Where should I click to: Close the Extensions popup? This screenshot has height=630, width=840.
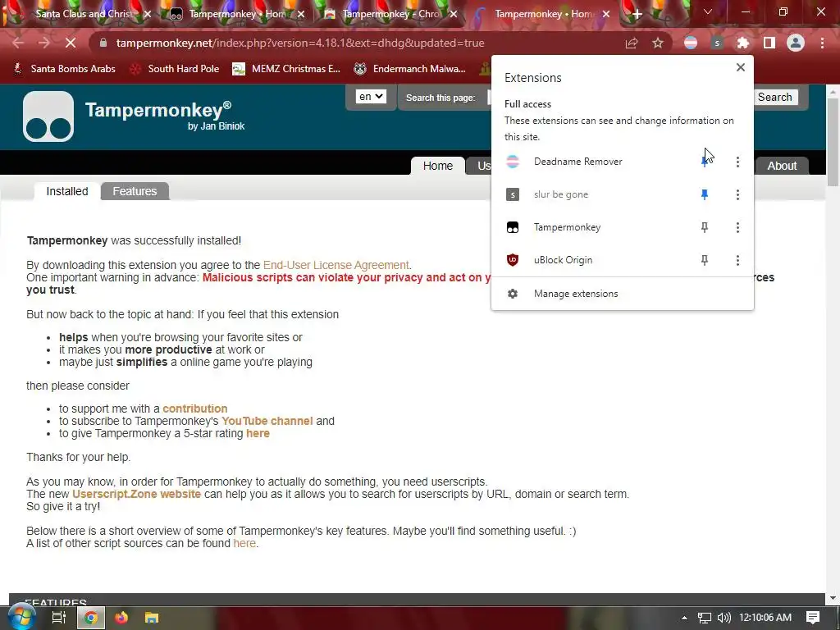point(741,67)
